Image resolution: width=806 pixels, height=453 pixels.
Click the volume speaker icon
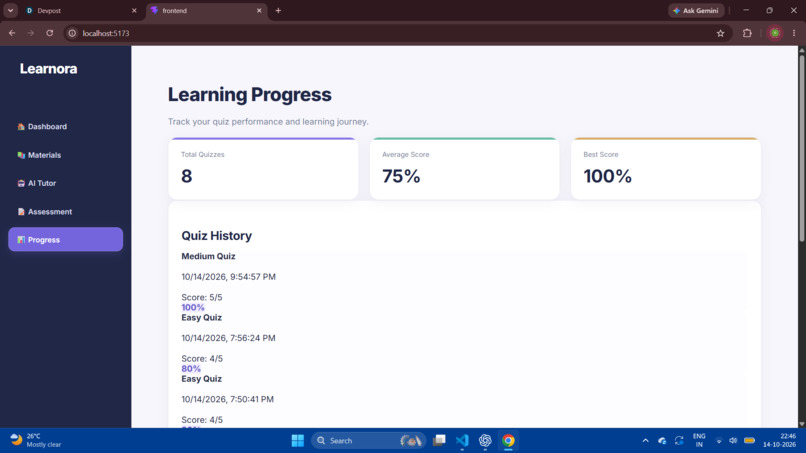pyautogui.click(x=733, y=441)
